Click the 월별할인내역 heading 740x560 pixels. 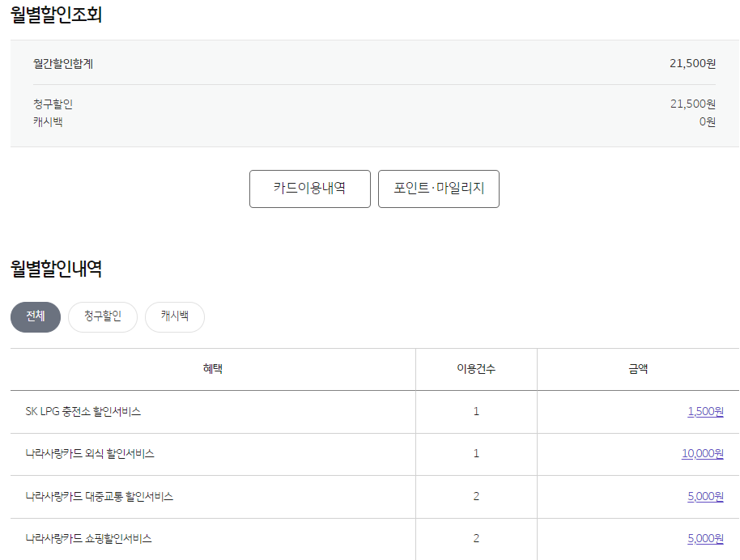[x=56, y=269]
